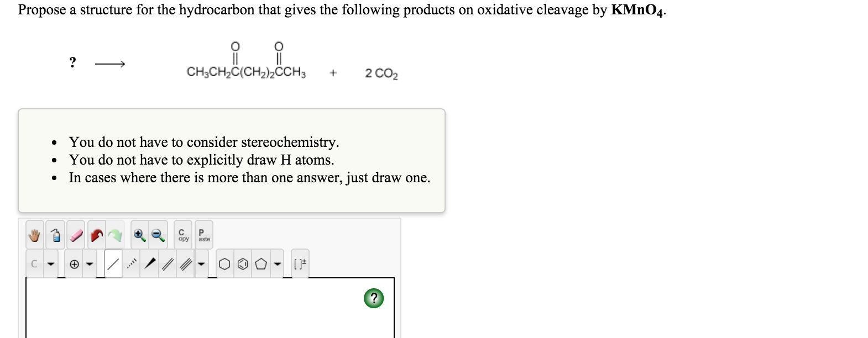
Task: Pick the cyclopentane ring template
Action: (261, 262)
